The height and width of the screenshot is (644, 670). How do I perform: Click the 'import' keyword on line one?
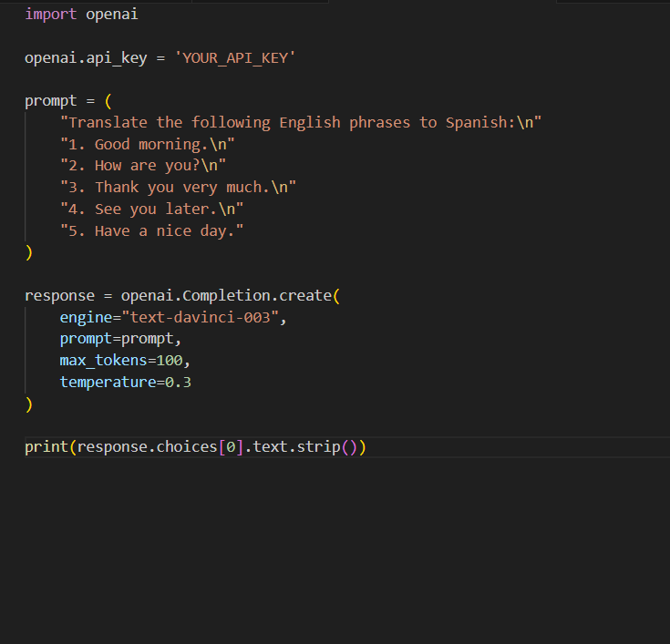pyautogui.click(x=50, y=15)
